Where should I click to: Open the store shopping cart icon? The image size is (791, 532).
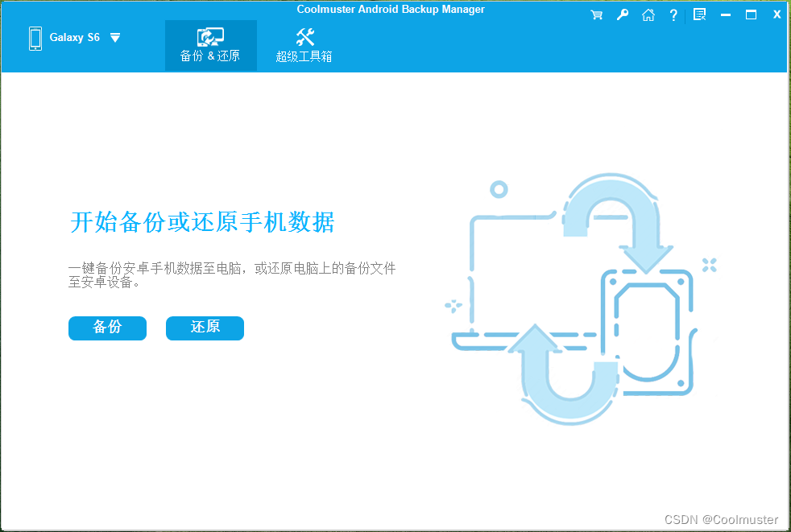point(596,14)
